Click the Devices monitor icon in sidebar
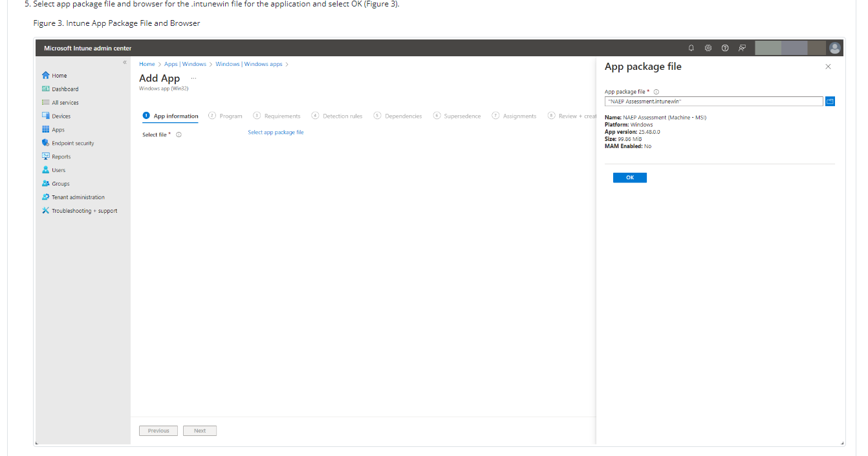 click(x=46, y=116)
